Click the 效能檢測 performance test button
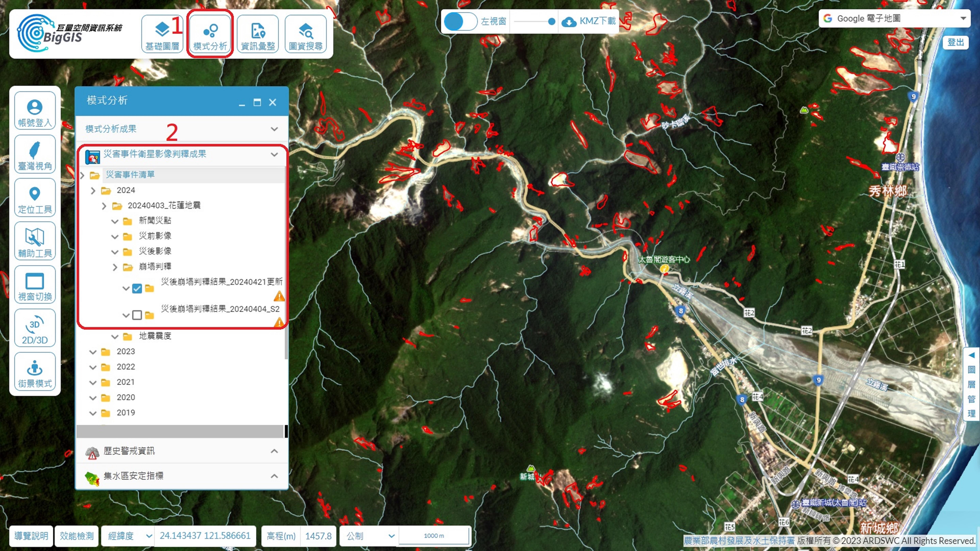The width and height of the screenshot is (980, 551). tap(76, 536)
